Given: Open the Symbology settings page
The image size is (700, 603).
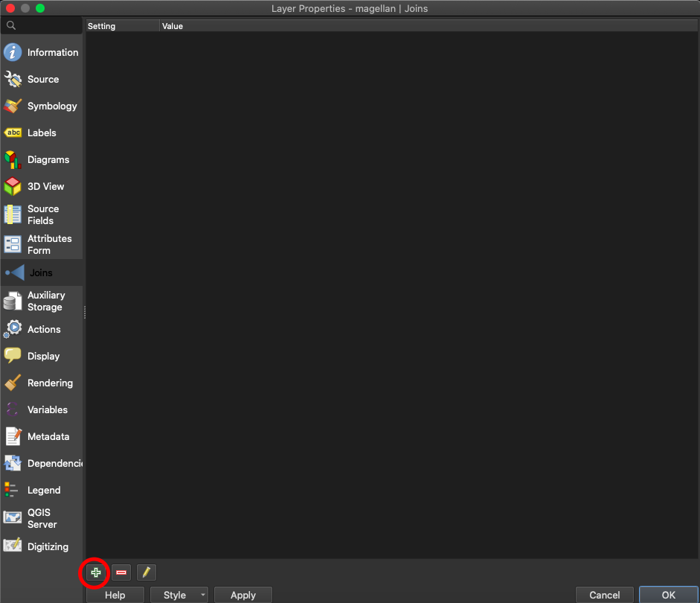Looking at the screenshot, I should [42, 106].
